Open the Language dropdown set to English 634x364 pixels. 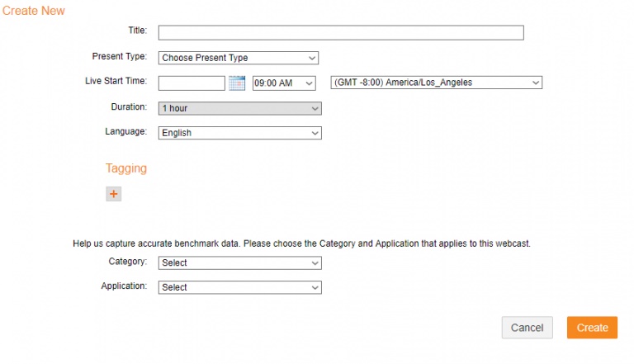(239, 133)
